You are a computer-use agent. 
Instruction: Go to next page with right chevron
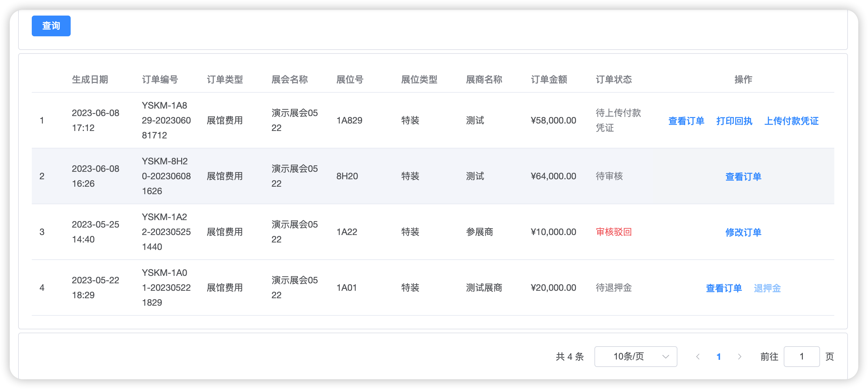[739, 356]
